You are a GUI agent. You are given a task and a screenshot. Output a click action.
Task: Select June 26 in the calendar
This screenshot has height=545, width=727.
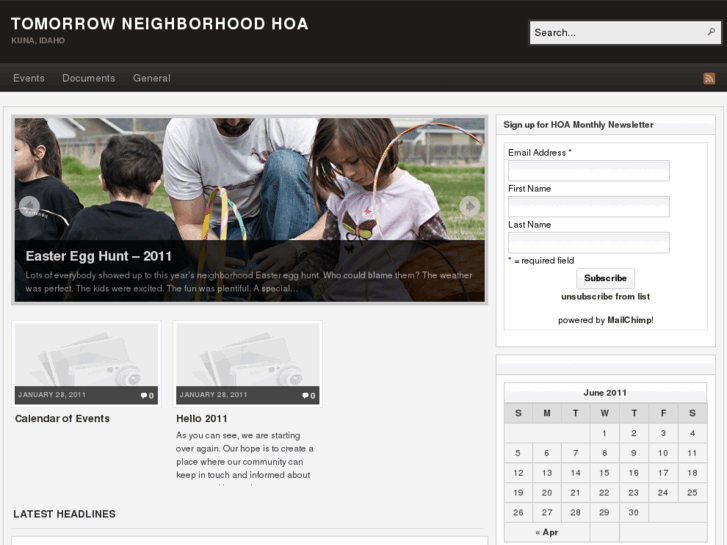pyautogui.click(x=518, y=513)
